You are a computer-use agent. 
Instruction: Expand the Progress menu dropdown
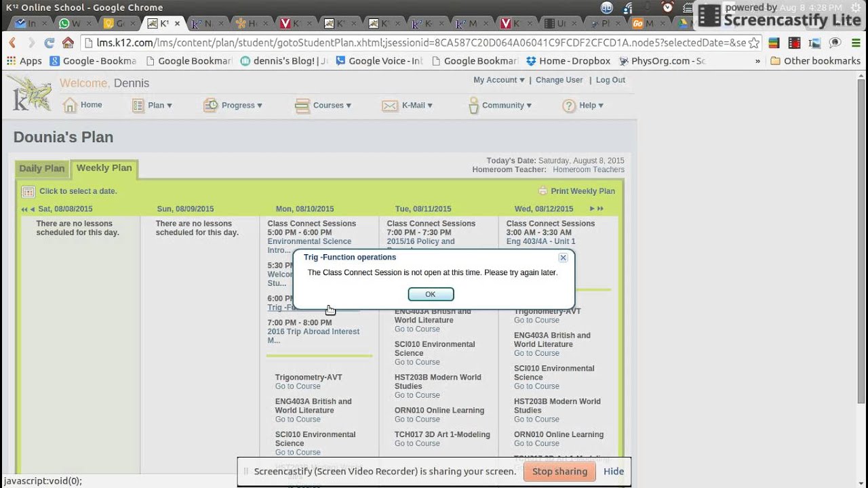point(259,106)
